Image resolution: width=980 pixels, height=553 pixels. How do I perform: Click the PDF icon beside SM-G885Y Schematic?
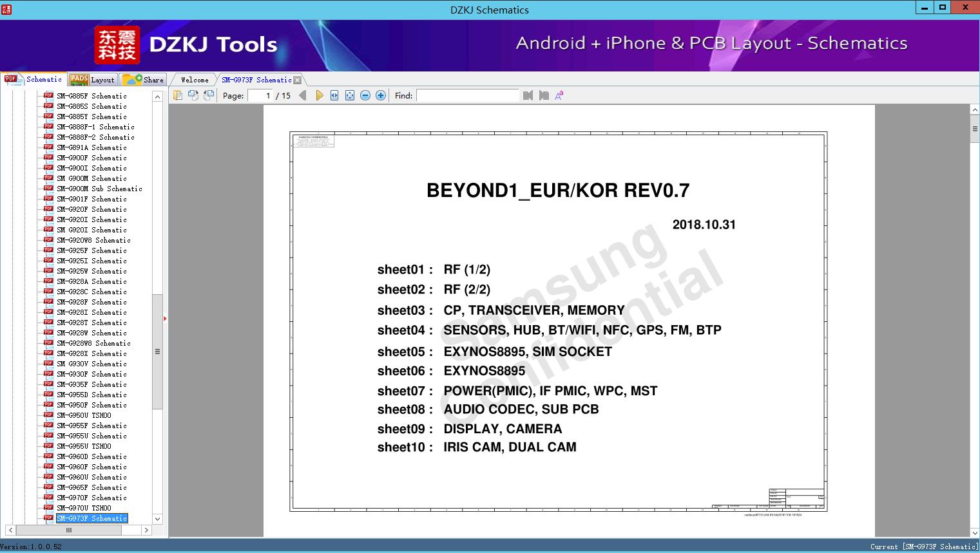pos(48,116)
